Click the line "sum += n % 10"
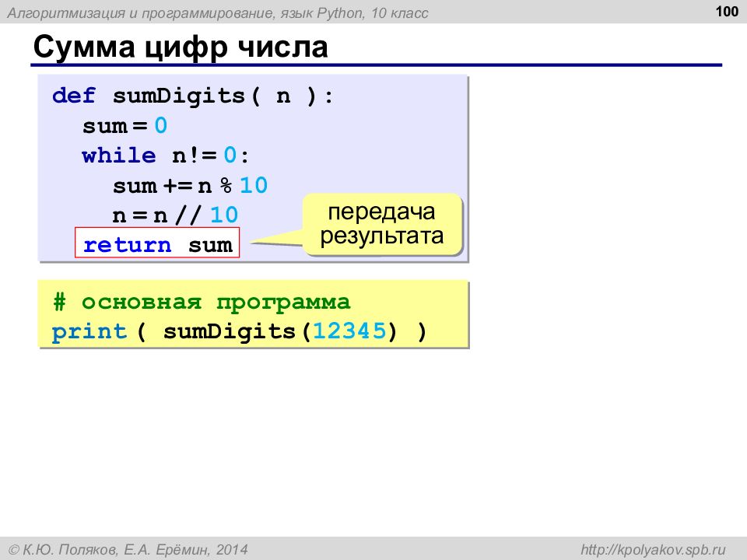This screenshot has width=747, height=560. 190,185
